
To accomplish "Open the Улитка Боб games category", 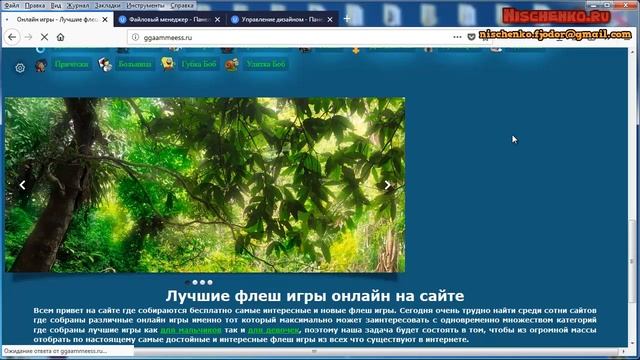I will click(266, 64).
